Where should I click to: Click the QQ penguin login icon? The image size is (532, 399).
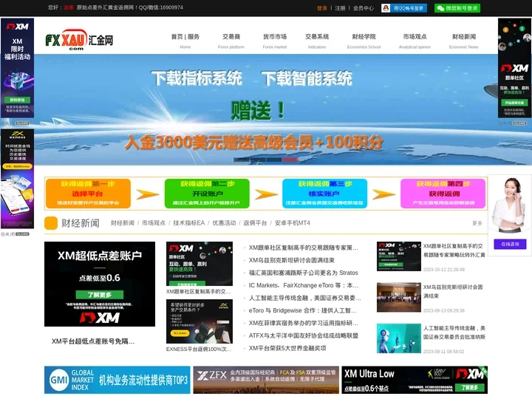tap(386, 8)
